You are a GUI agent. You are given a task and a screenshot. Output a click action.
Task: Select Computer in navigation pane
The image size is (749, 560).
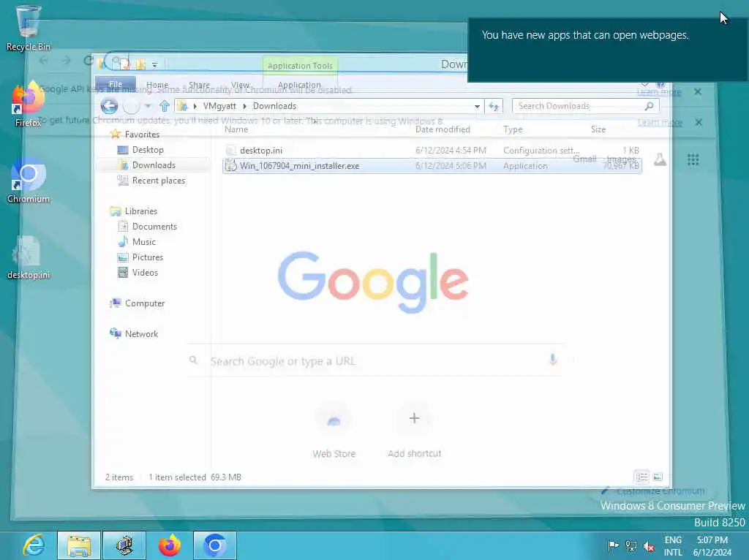tap(145, 303)
